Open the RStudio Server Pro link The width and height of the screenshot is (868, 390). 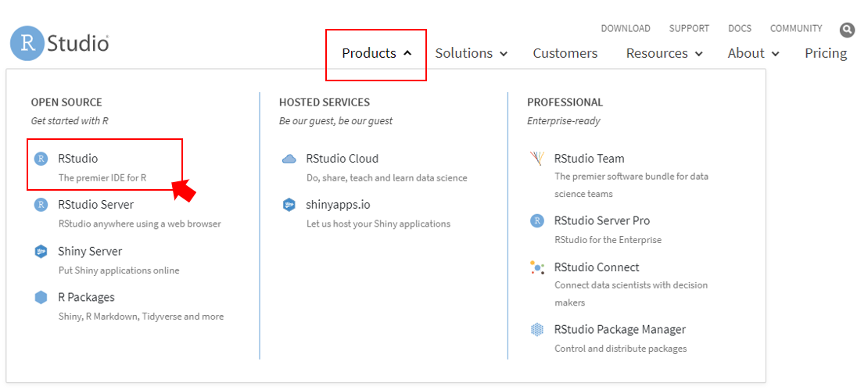tap(602, 220)
